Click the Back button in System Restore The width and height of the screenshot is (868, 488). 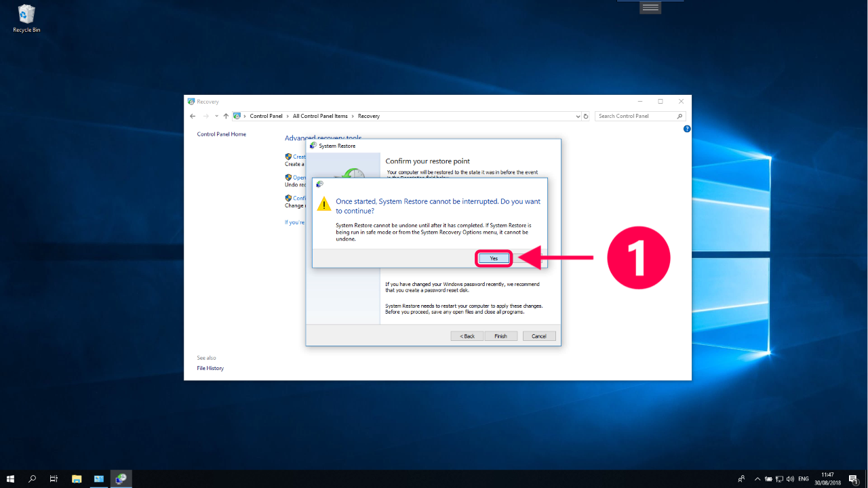point(467,336)
